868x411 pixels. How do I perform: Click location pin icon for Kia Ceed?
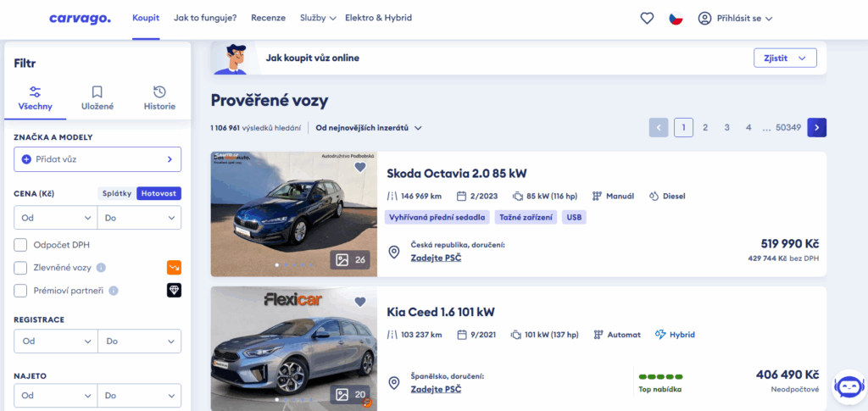pos(394,383)
